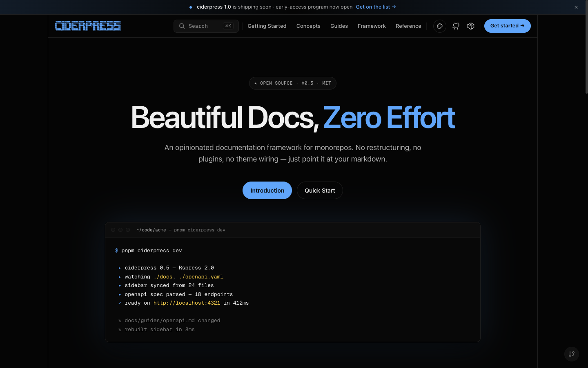Dismiss the ciderpress 1.0 announcement banner
The height and width of the screenshot is (368, 588).
[576, 7]
